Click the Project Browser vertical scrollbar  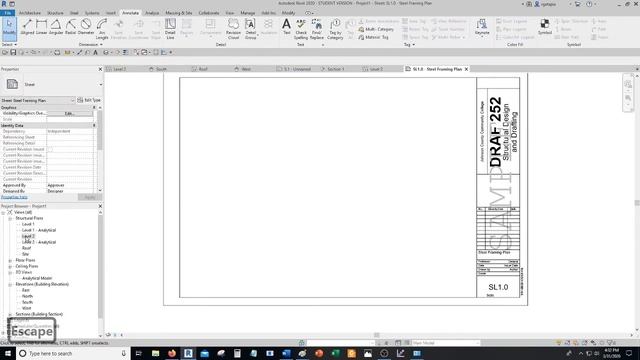[x=100, y=265]
